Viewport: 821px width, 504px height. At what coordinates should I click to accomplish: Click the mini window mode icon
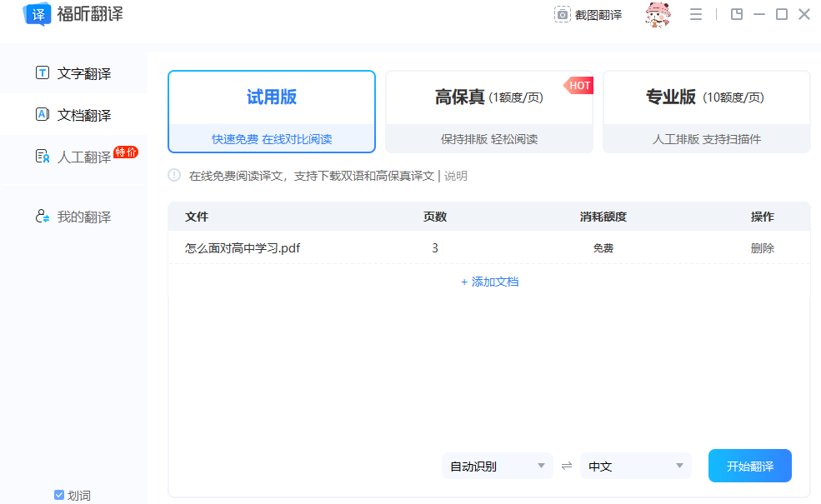pyautogui.click(x=737, y=14)
